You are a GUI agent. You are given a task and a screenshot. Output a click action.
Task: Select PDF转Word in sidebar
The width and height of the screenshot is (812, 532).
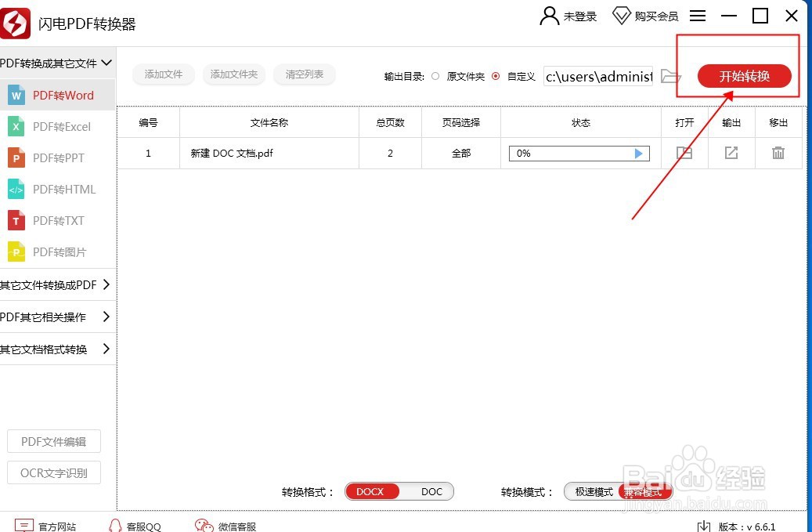(57, 96)
